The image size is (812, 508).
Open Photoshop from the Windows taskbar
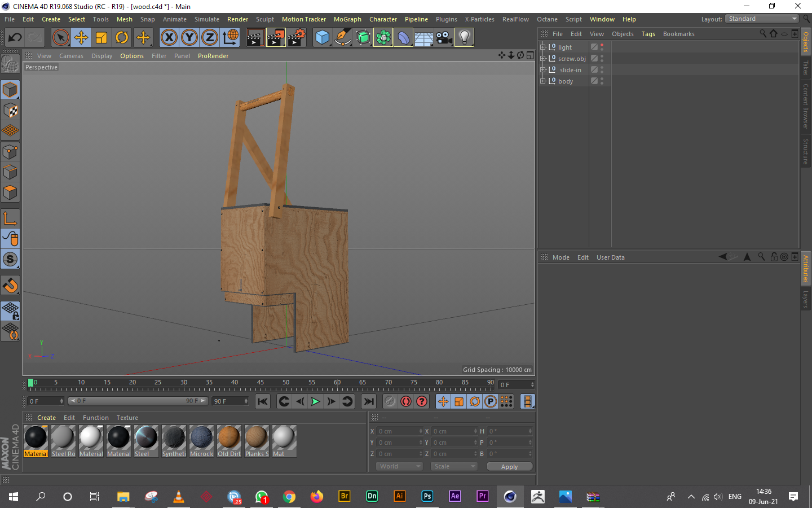[x=427, y=497]
